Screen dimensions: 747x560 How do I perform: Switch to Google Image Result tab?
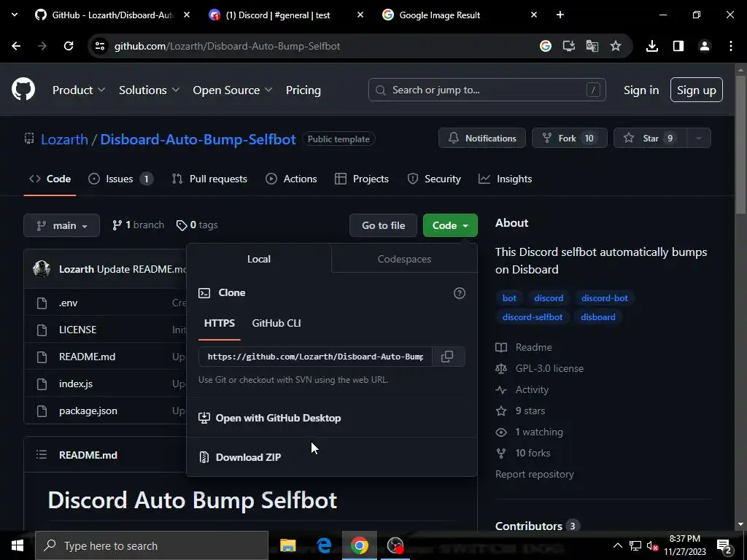pos(439,15)
